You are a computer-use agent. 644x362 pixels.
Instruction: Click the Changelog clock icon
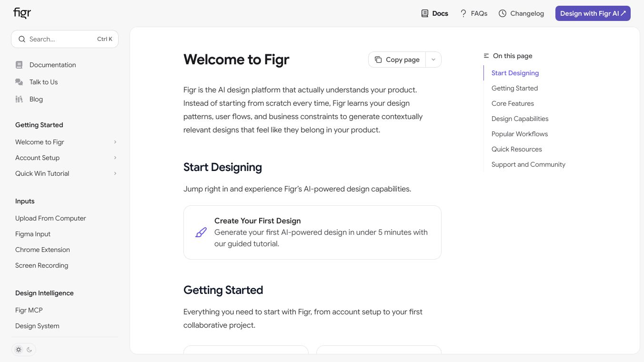click(503, 13)
